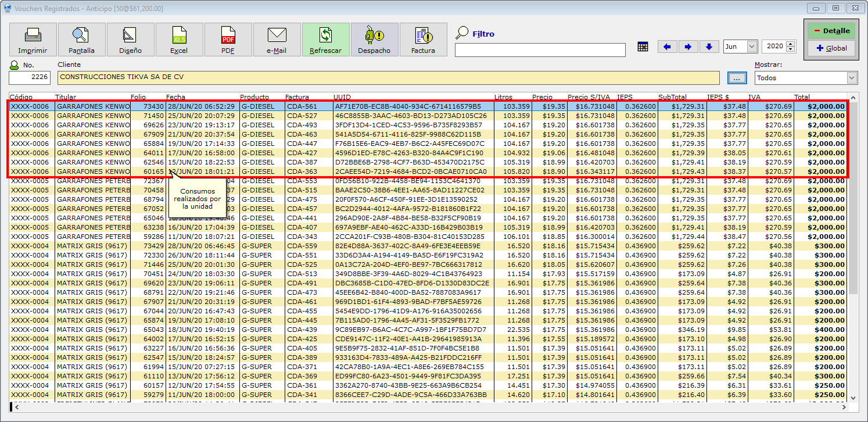Export the list as PDF

[228, 39]
